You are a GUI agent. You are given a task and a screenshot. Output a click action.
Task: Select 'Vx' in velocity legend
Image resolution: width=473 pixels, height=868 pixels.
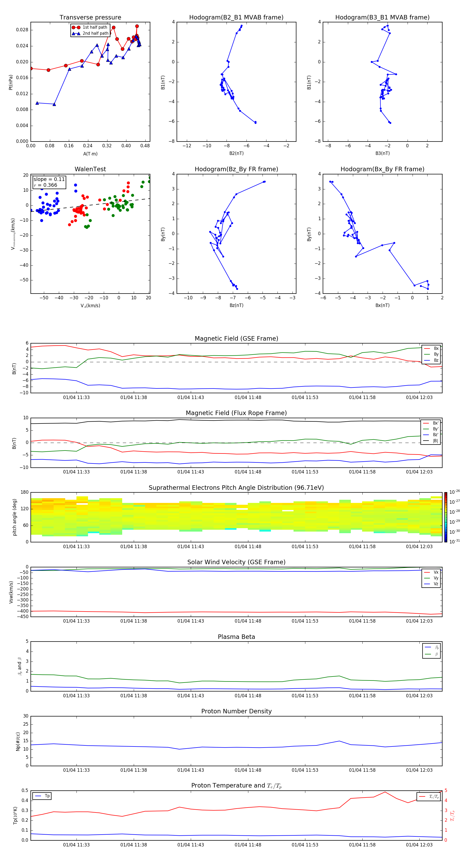click(x=431, y=572)
